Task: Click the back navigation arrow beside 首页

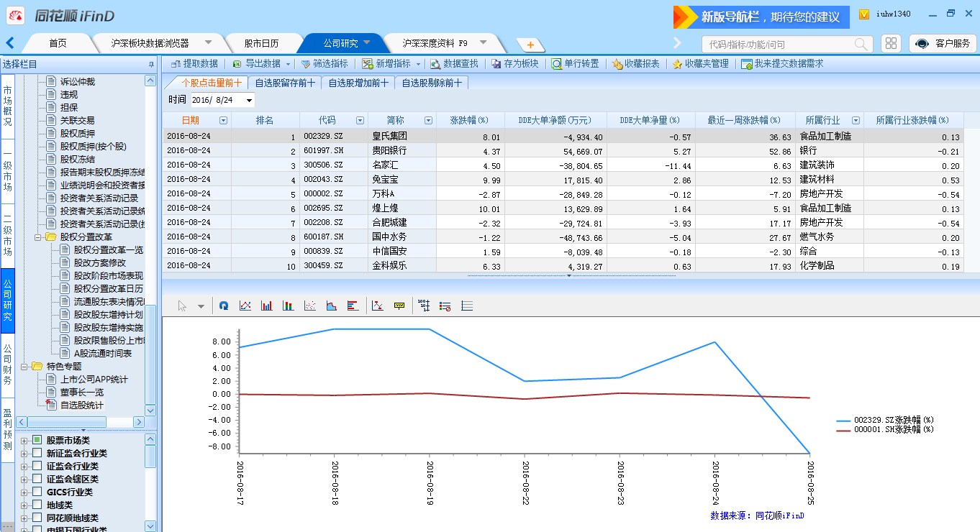Action: [10, 42]
